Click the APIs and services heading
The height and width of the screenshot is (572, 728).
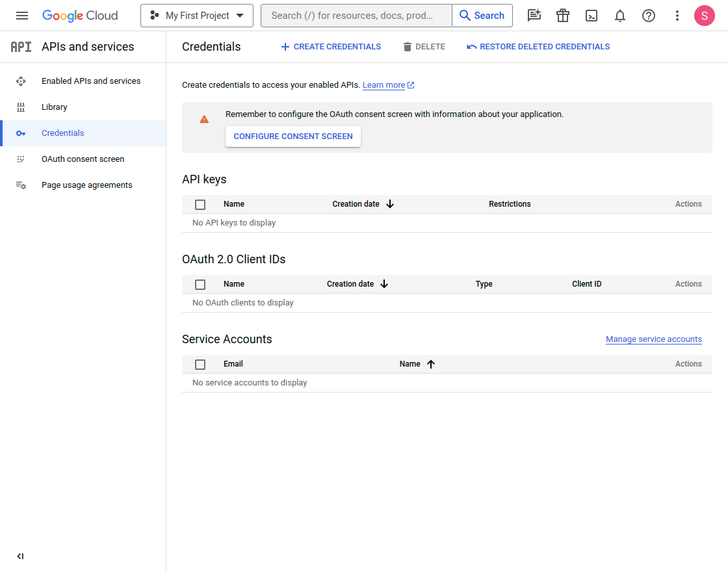point(88,47)
